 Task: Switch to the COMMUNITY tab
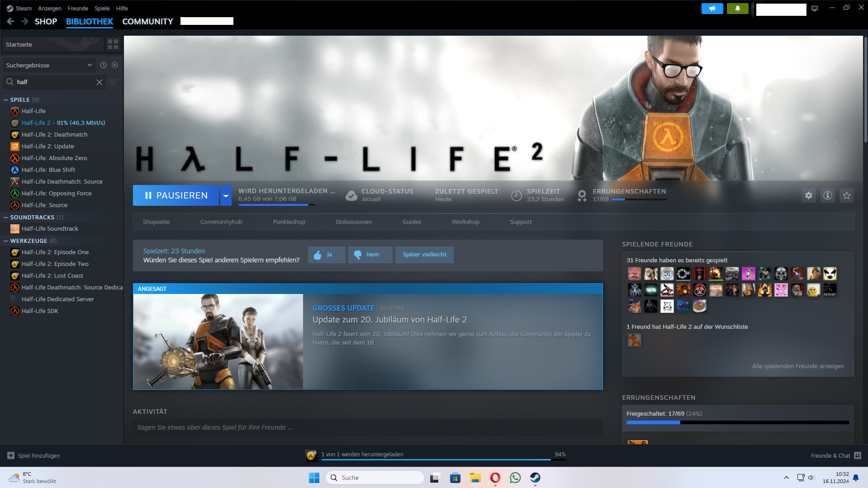click(147, 21)
